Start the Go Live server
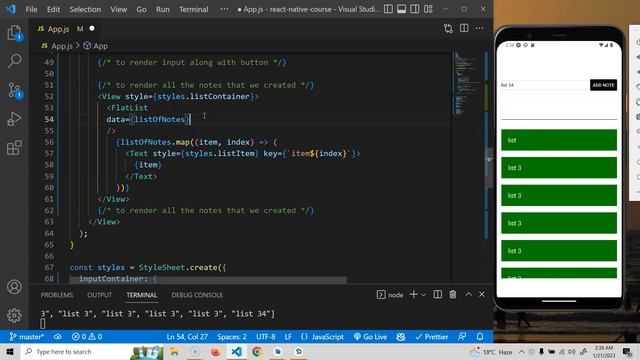 tap(370, 337)
